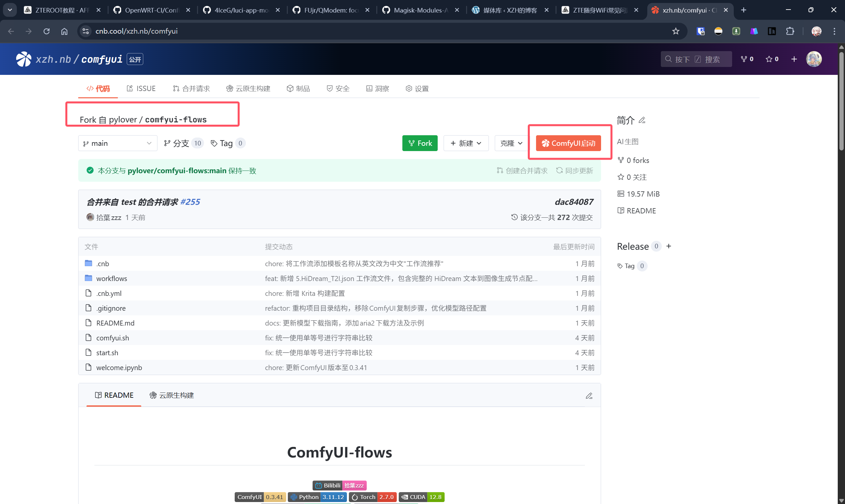Go to the browser home page
Screen dimensions: 845x504
pos(64,31)
